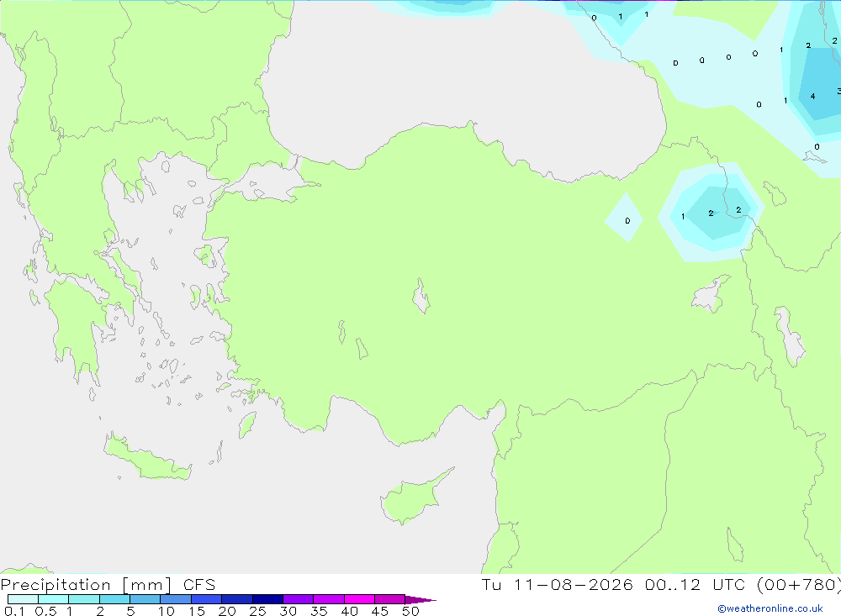Pick the 30–35 mm purple legend swatch

(x=299, y=599)
